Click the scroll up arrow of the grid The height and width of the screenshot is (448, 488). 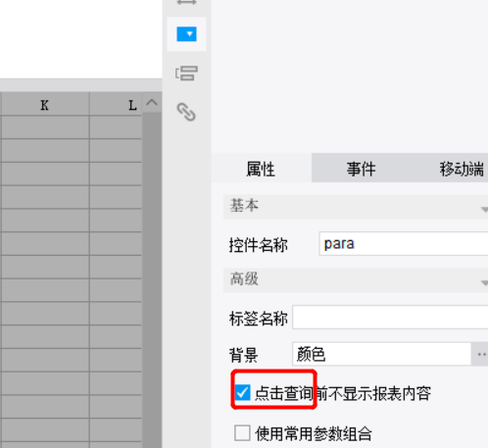point(152,103)
